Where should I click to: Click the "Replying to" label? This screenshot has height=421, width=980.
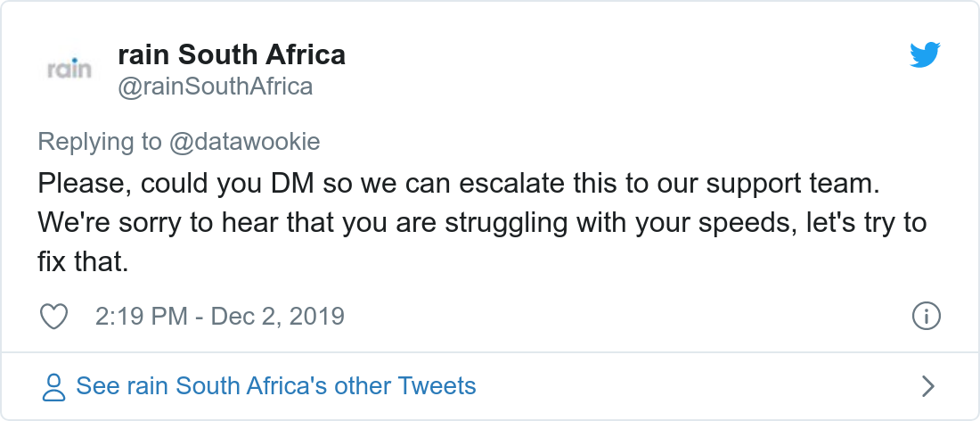click(x=100, y=142)
